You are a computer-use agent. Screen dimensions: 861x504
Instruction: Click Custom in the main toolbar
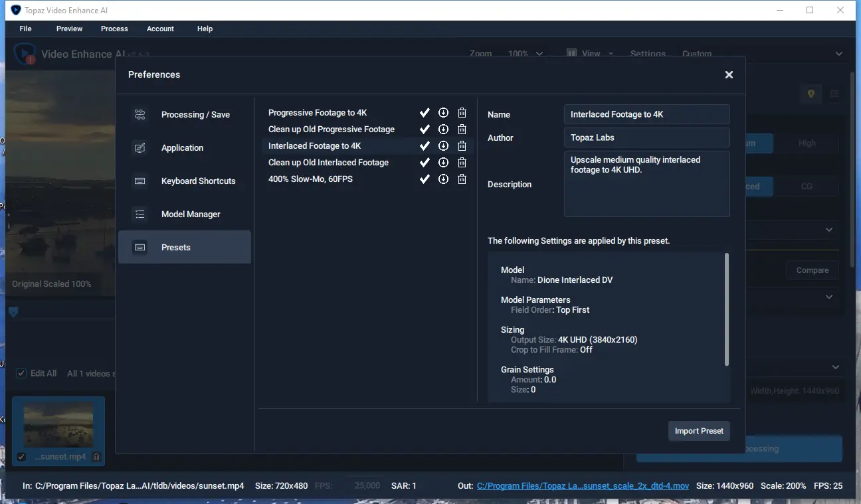tap(697, 54)
